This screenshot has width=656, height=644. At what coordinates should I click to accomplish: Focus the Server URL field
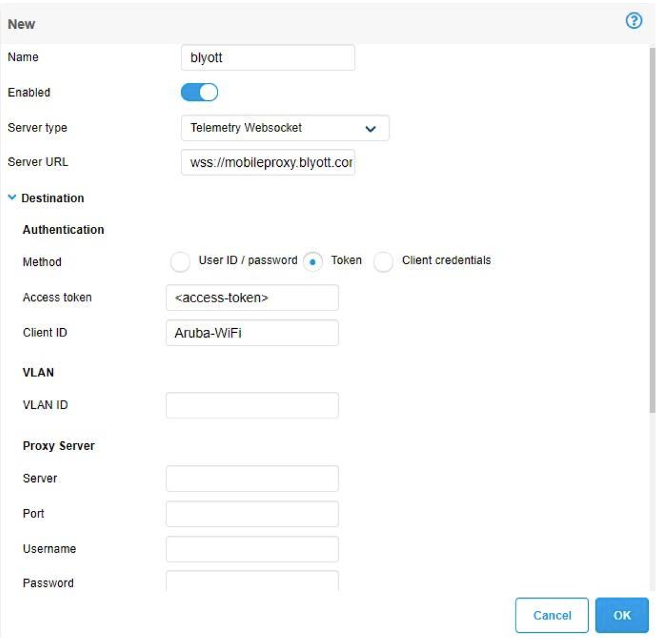coord(268,163)
